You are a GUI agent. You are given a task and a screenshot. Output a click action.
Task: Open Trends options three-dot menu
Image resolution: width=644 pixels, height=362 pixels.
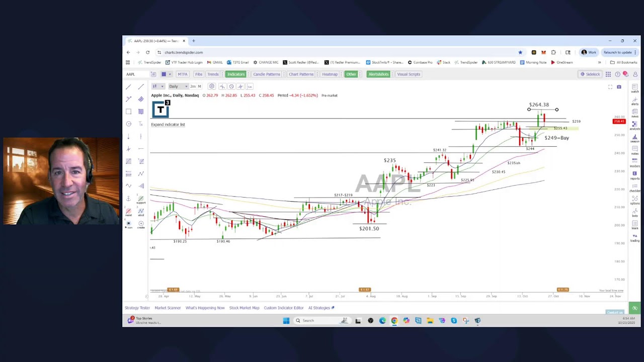(x=222, y=74)
